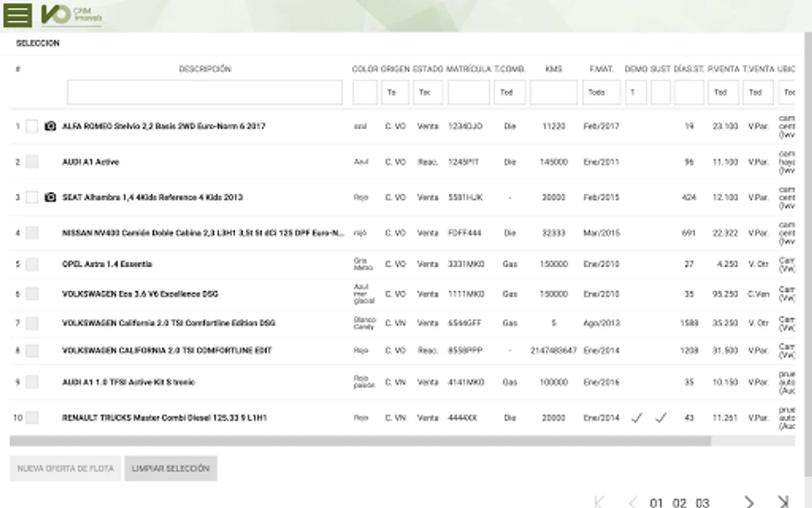Select checkbox for VOLKSWAGEN CALIFORNIA COMFORTLINE EDIT
This screenshot has width=812, height=508.
pos(32,351)
